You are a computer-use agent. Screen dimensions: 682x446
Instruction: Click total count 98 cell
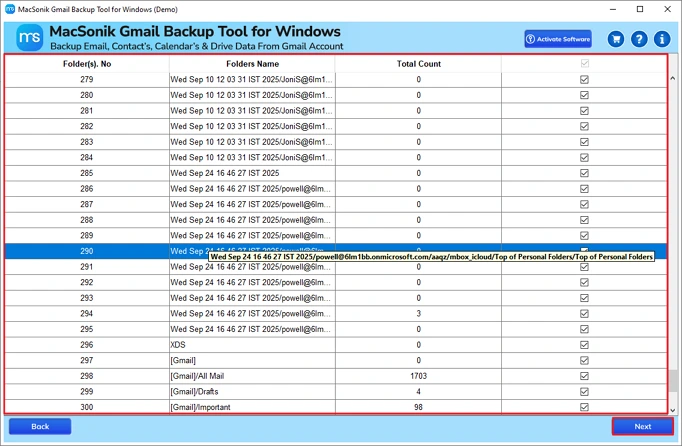click(x=418, y=407)
